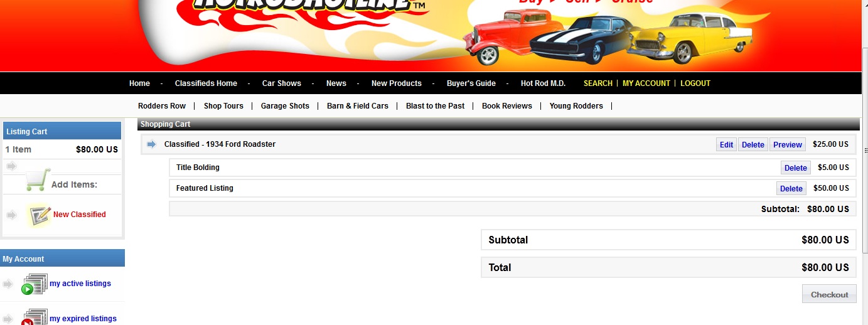868x325 pixels.
Task: Edit the 1934 Ford Roadster classified
Action: 726,145
